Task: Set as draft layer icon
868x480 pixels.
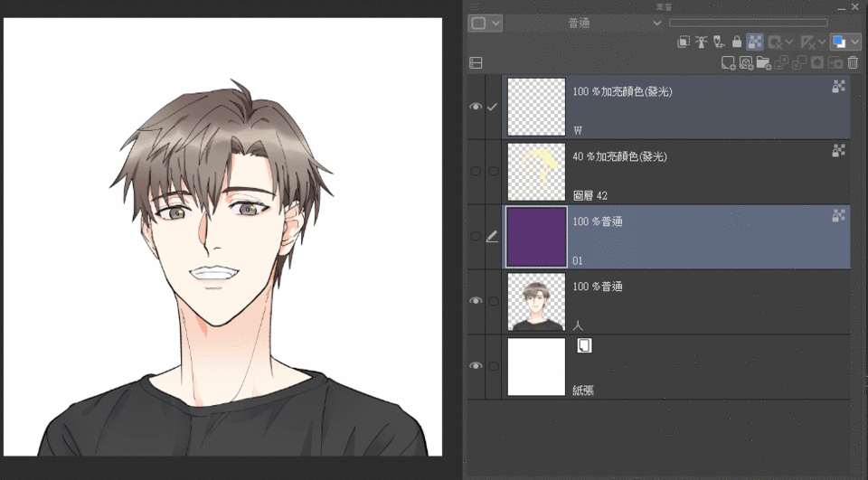Action: click(719, 42)
